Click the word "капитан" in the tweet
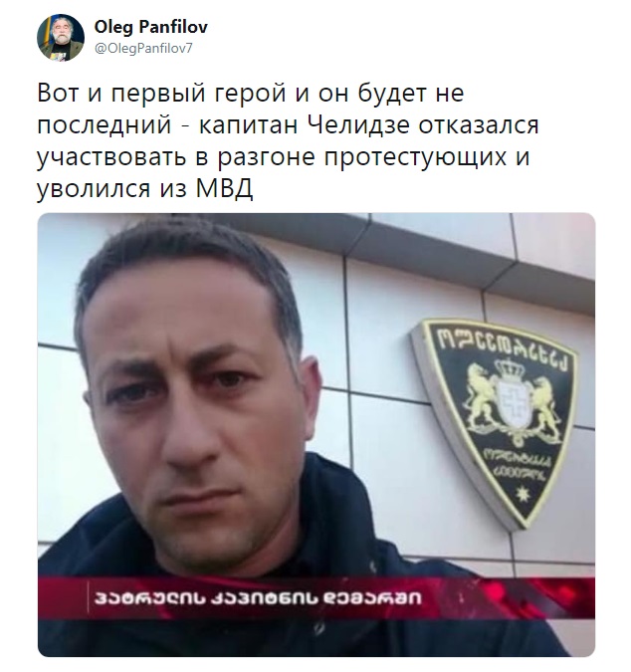Viewport: 631px width, 672px height. pyautogui.click(x=248, y=125)
